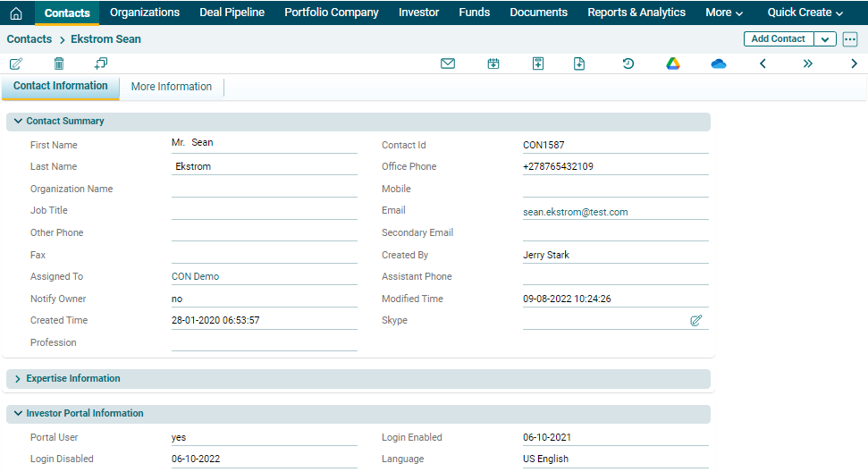Delete contact using the trash icon
The width and height of the screenshot is (868, 472).
59,63
